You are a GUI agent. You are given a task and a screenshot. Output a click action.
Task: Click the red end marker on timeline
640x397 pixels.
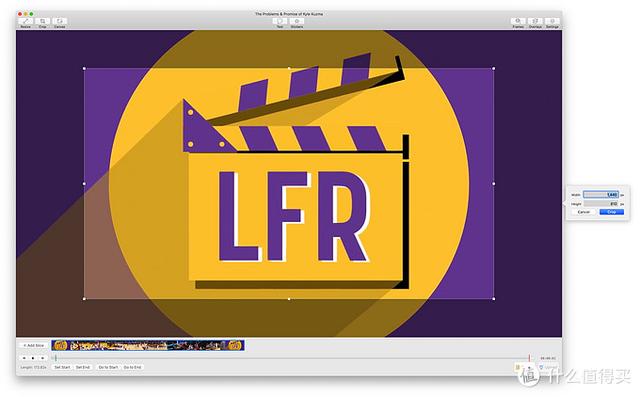pyautogui.click(x=529, y=357)
